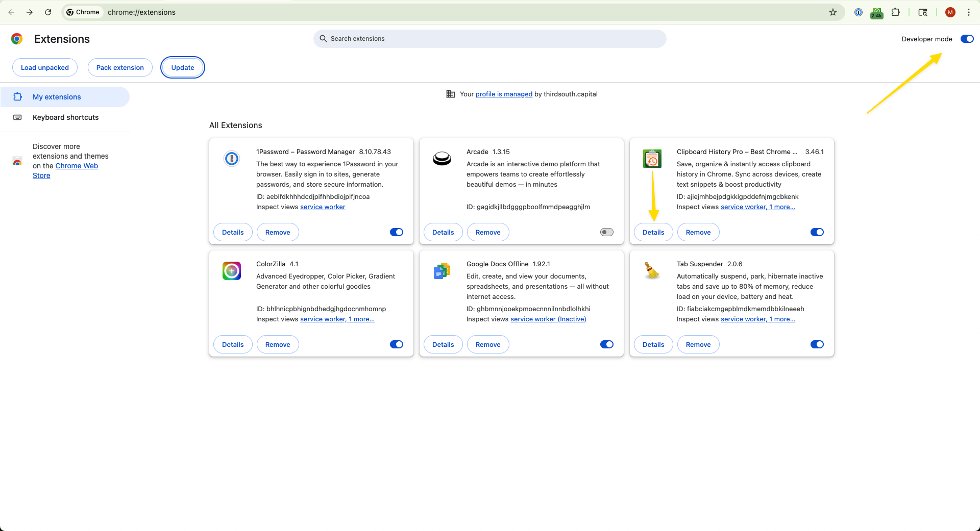Open the Extensions puzzle piece menu

(x=895, y=12)
